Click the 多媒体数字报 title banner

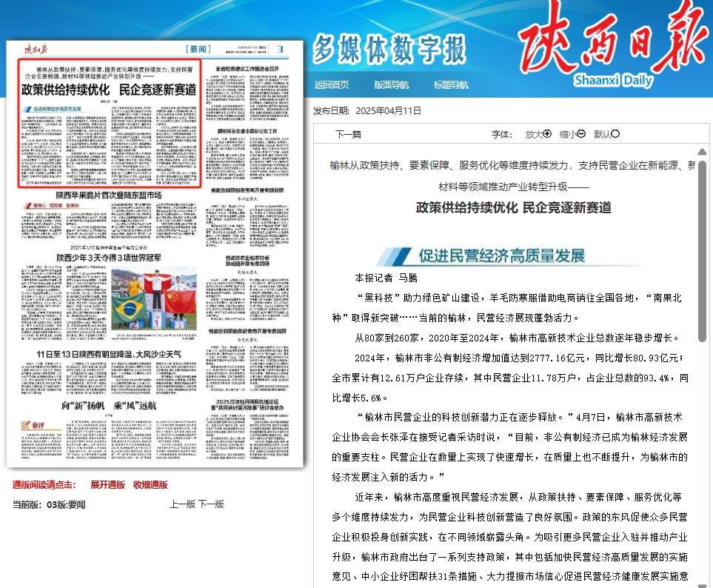click(389, 48)
